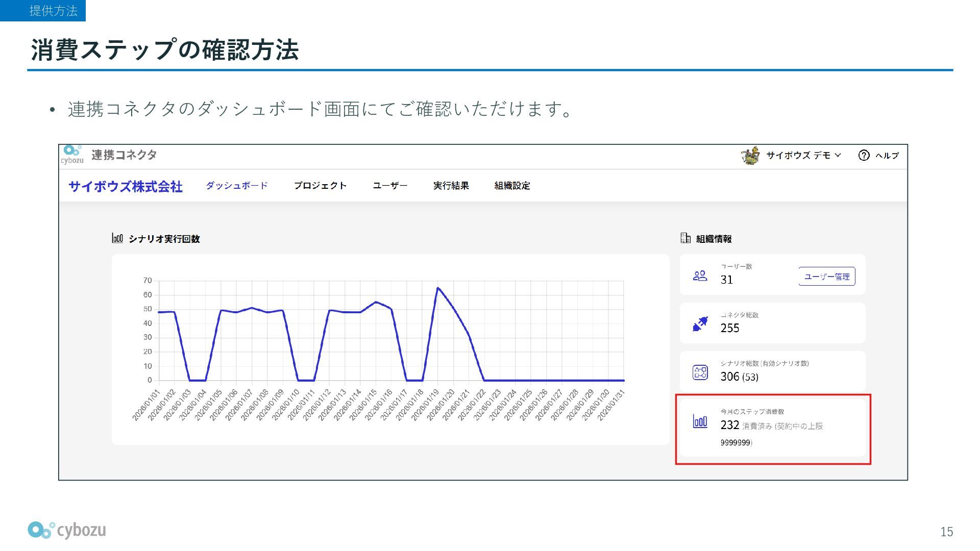This screenshot has height=551, width=980.
Task: Click the user avatar image
Action: click(750, 155)
